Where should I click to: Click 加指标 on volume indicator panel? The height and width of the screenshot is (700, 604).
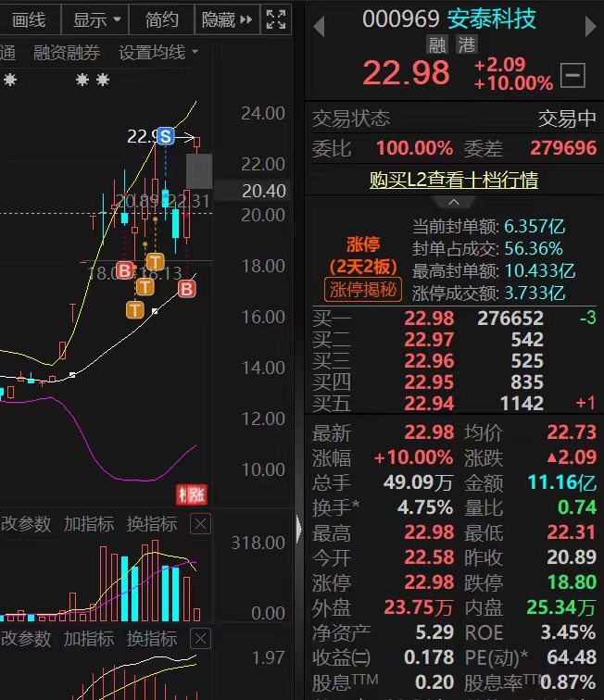tap(88, 524)
